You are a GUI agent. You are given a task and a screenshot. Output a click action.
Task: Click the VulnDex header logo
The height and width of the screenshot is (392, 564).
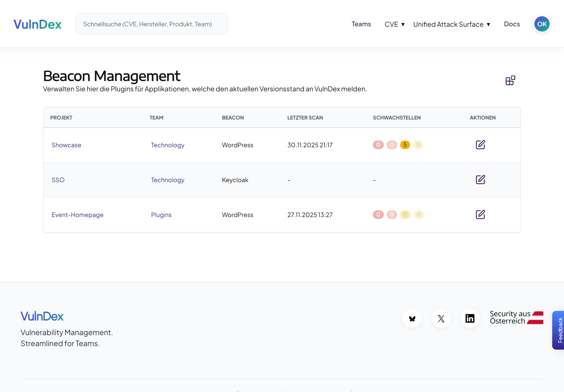pos(37,24)
